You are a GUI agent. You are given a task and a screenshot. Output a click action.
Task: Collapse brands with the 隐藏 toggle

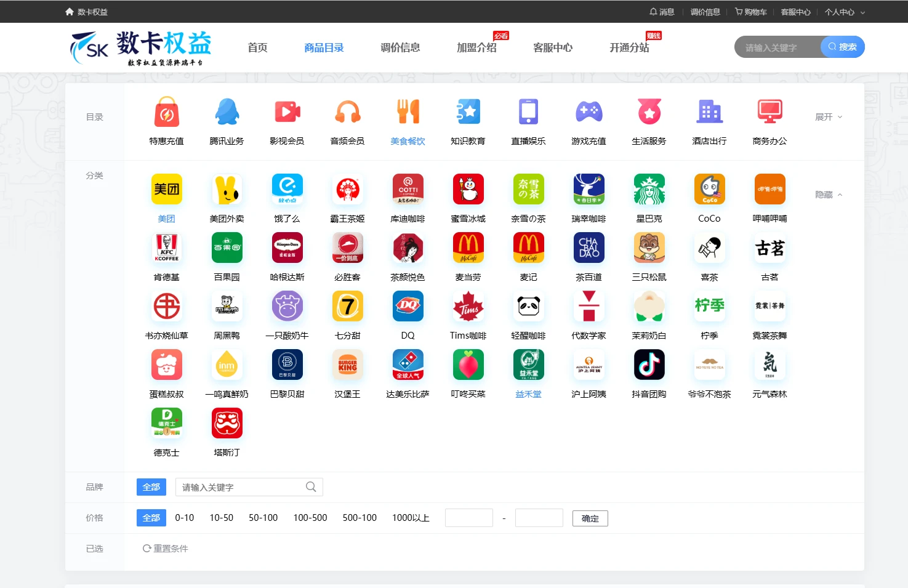[829, 195]
